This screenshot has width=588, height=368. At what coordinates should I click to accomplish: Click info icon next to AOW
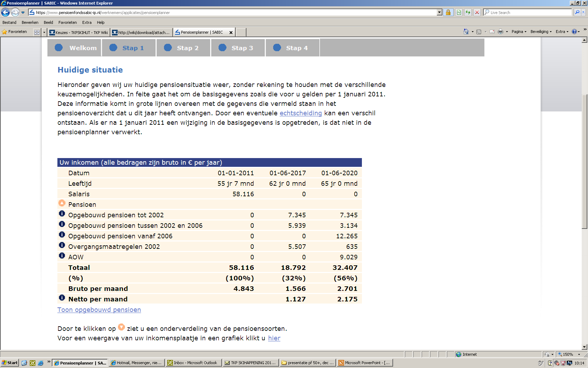point(62,255)
